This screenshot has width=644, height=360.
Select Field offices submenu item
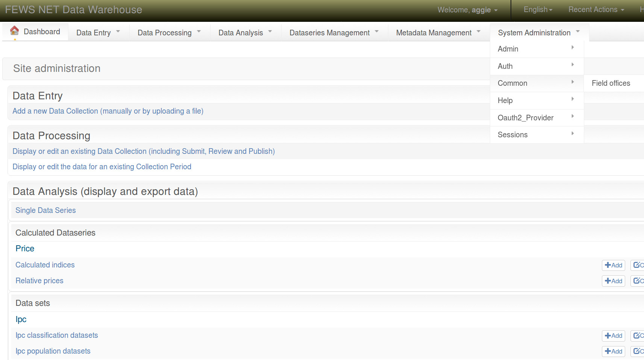click(611, 83)
